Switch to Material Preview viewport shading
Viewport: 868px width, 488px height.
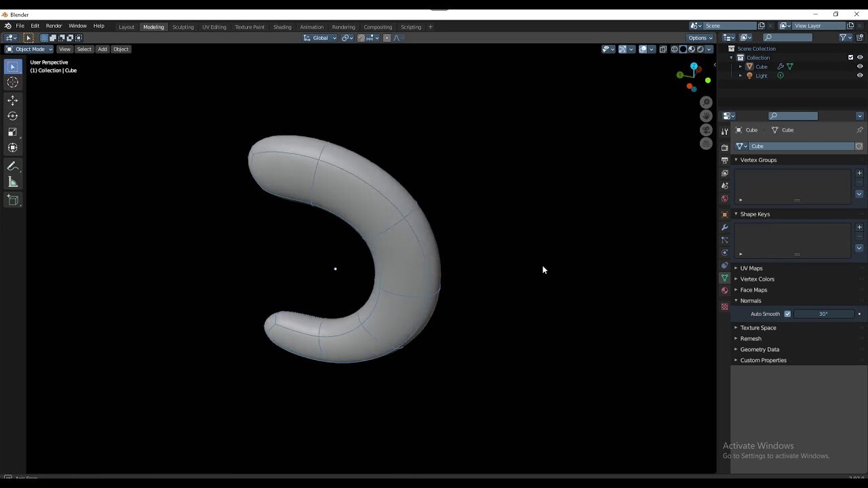pos(692,49)
